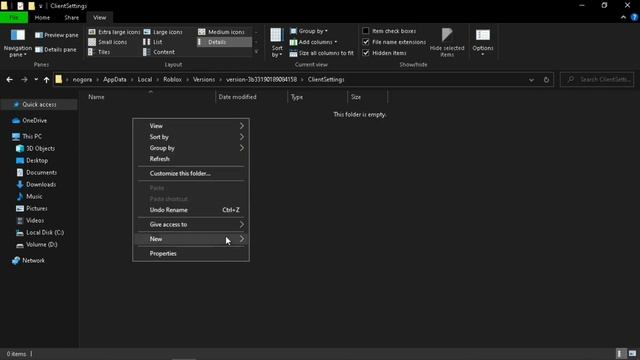Image resolution: width=640 pixels, height=360 pixels.
Task: Open the Navigation pane menu
Action: tap(18, 43)
